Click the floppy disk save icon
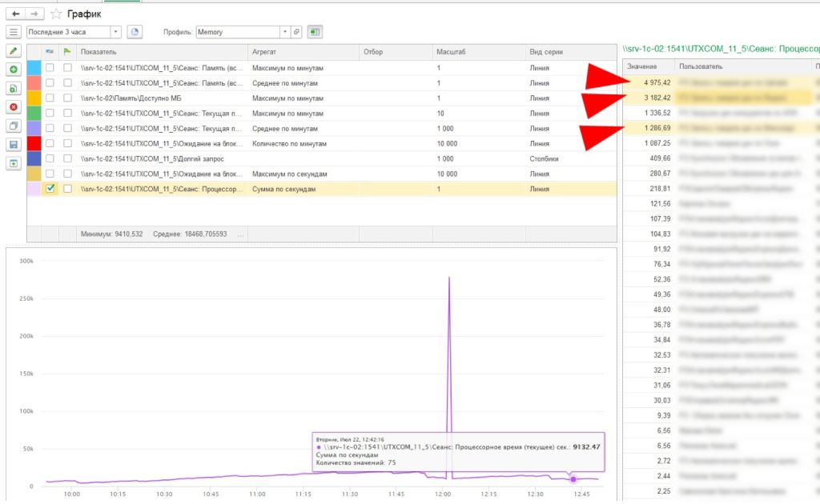 click(13, 145)
